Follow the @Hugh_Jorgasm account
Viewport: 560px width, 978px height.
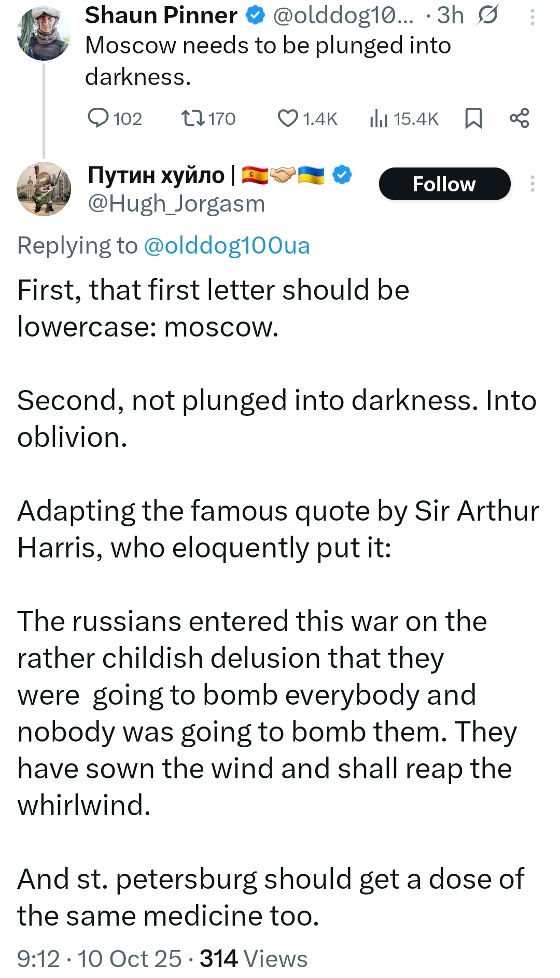[444, 184]
